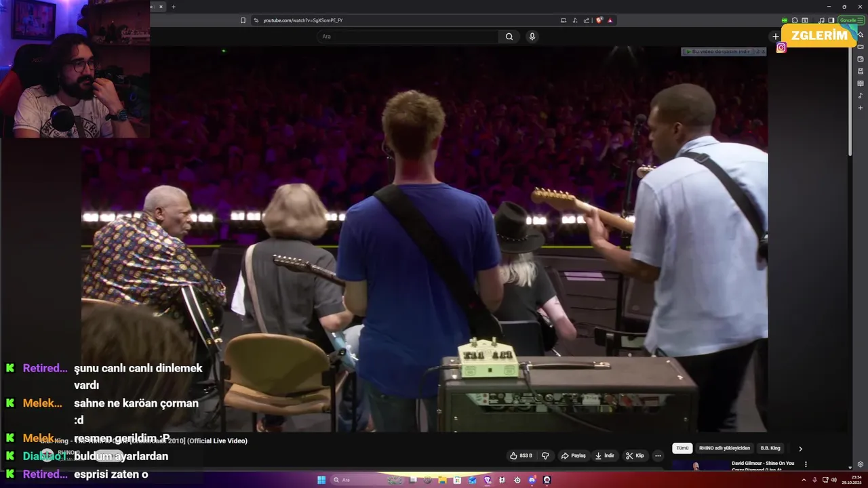Open volume control in system tray
Image resolution: width=868 pixels, height=488 pixels.
(833, 480)
